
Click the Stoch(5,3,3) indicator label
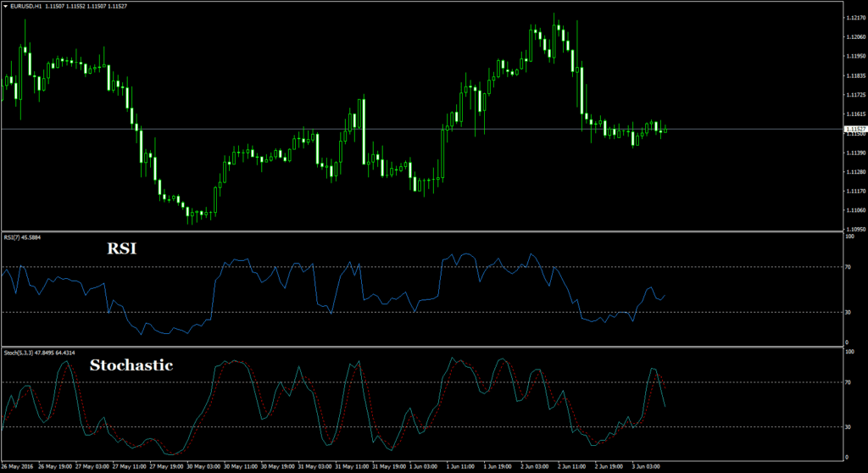[39, 353]
